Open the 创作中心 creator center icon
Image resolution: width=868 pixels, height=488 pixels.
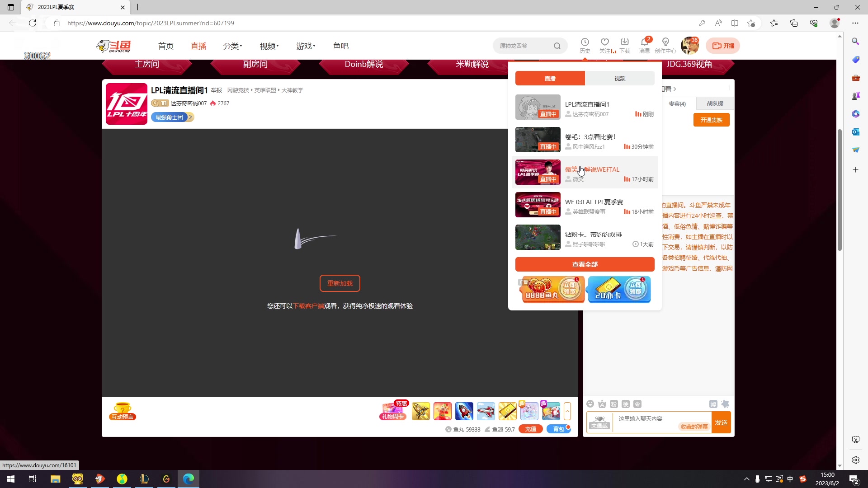[x=665, y=45]
